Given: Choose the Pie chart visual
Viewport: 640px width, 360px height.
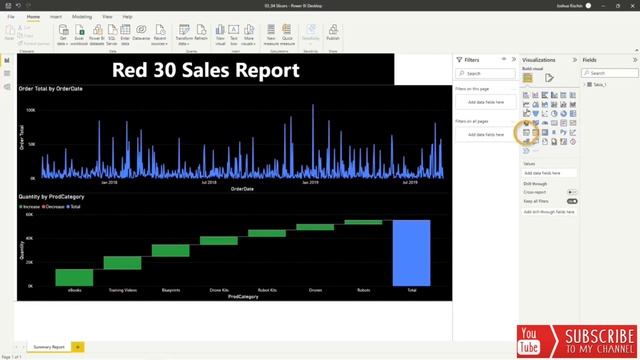Looking at the screenshot, I should (x=554, y=114).
